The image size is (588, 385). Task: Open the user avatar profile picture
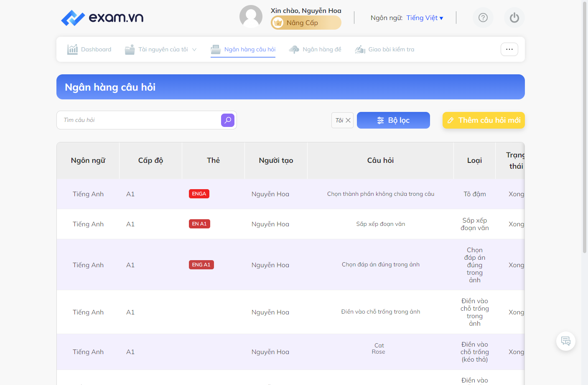point(251,17)
